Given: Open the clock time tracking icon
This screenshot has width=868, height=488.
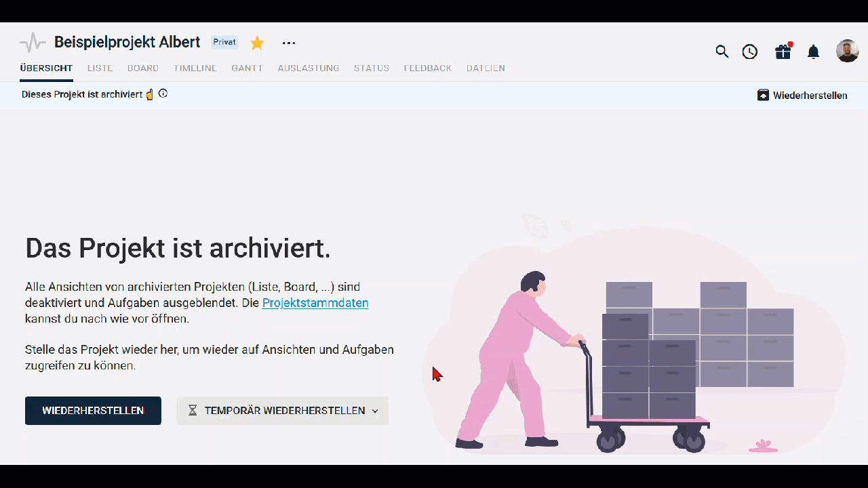Looking at the screenshot, I should point(749,52).
